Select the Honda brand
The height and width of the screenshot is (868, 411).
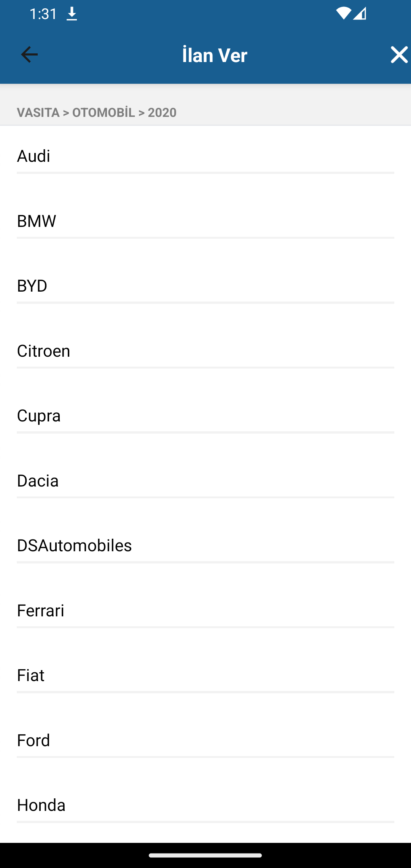(205, 805)
